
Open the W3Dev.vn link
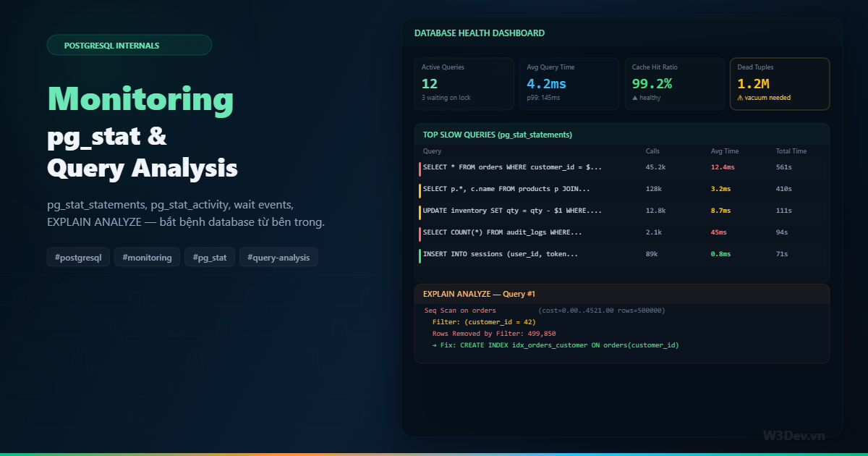[x=794, y=435]
